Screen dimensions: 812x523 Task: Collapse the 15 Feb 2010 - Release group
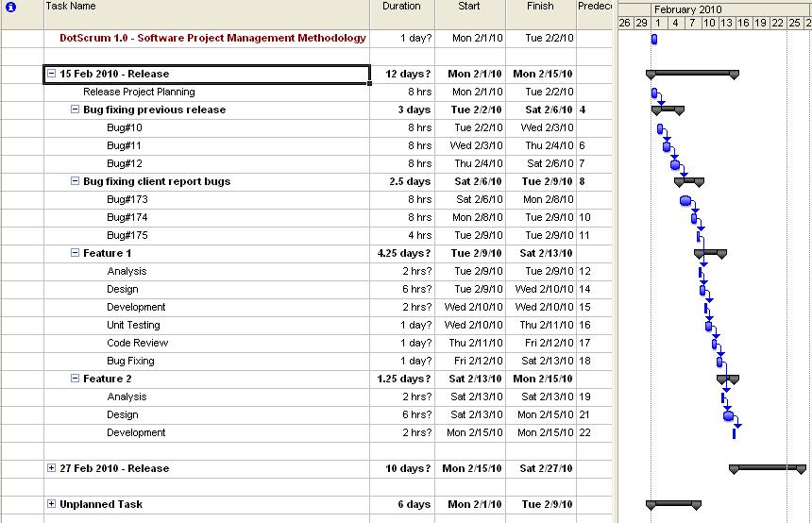click(51, 74)
